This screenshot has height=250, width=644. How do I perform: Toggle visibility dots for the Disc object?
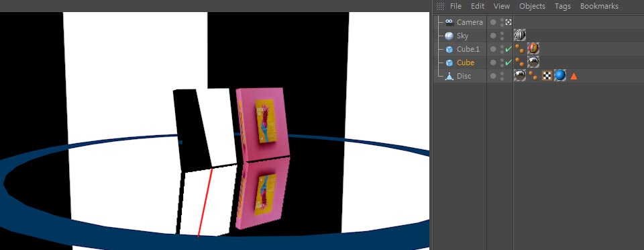pyautogui.click(x=502, y=76)
